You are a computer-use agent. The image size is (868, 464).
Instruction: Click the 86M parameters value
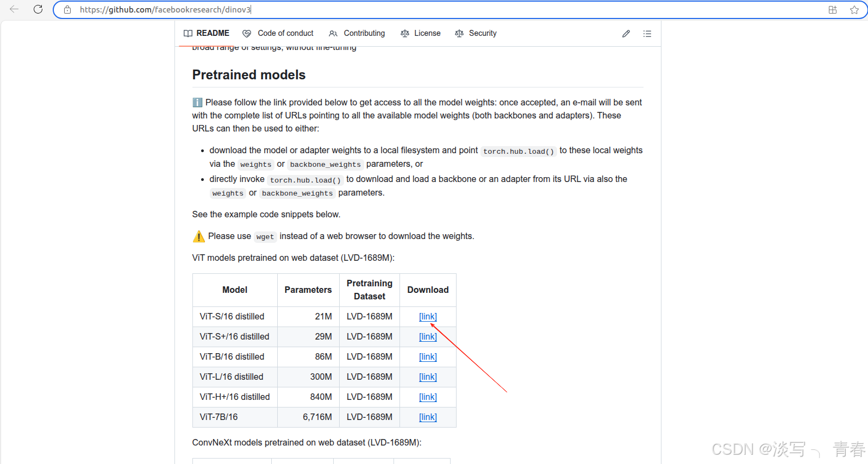coord(323,357)
